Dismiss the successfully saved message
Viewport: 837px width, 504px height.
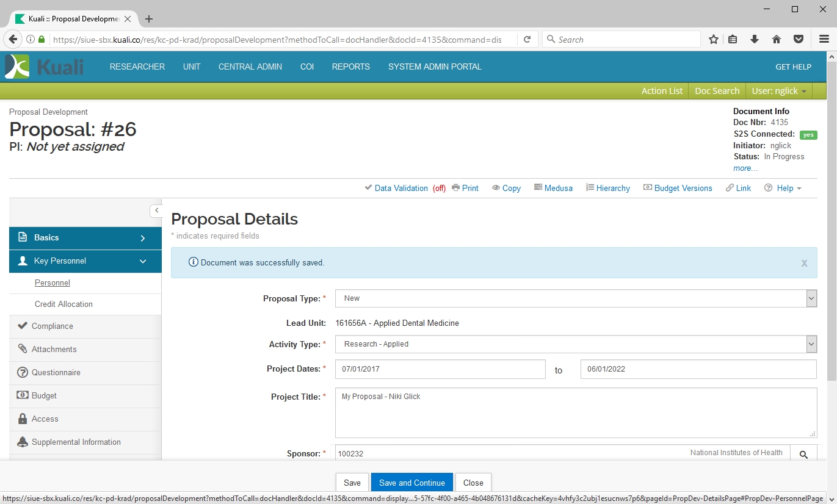coord(804,263)
